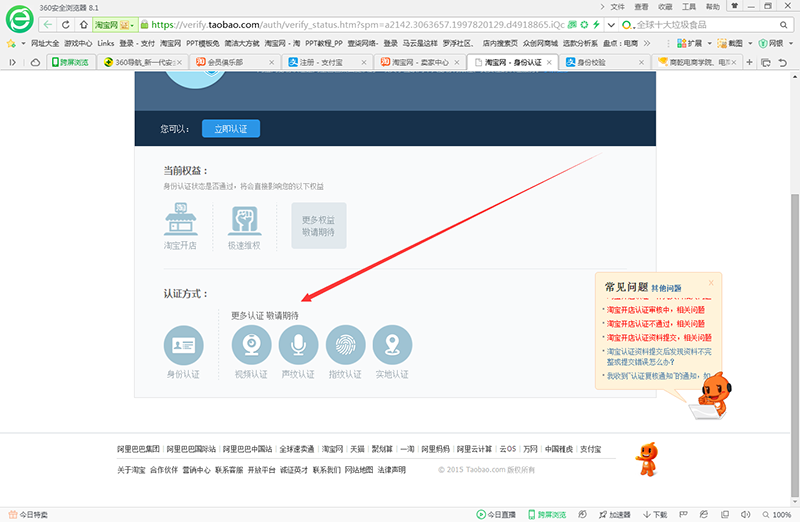Click into the URL address field

(357, 24)
